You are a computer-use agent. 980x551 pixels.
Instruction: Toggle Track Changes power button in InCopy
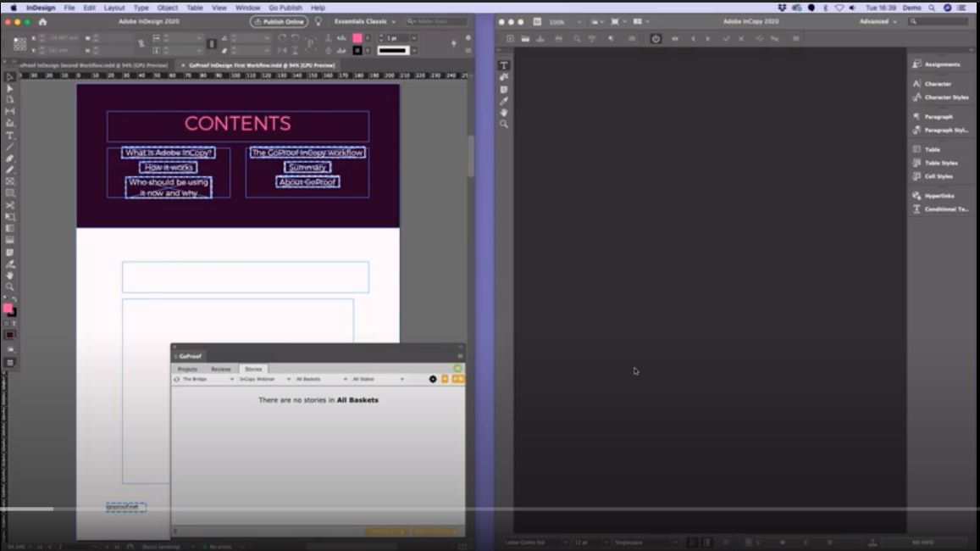(655, 39)
